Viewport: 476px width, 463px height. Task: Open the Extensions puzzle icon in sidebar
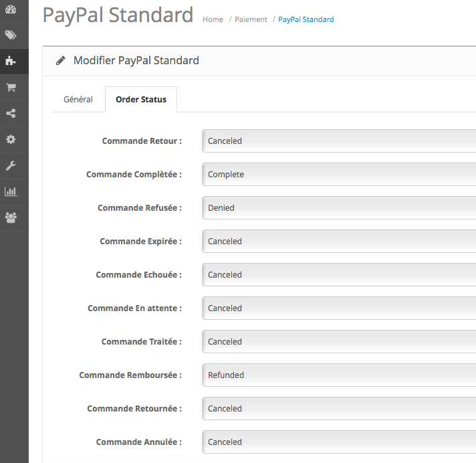pyautogui.click(x=11, y=61)
